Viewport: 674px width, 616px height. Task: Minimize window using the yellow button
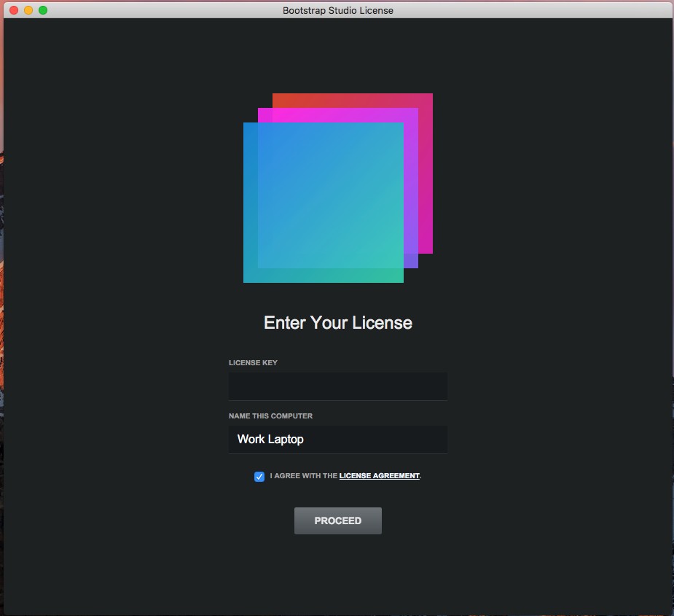pyautogui.click(x=28, y=10)
